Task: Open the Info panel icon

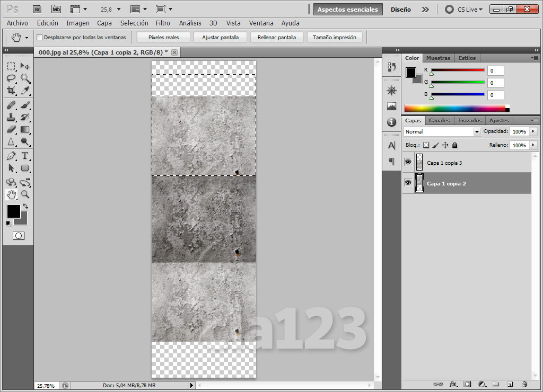Action: coord(392,122)
